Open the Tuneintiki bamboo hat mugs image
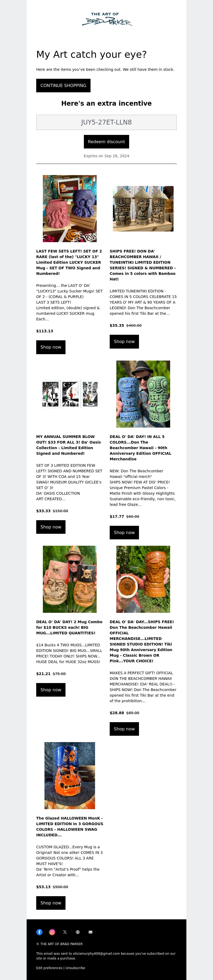 [143, 208]
